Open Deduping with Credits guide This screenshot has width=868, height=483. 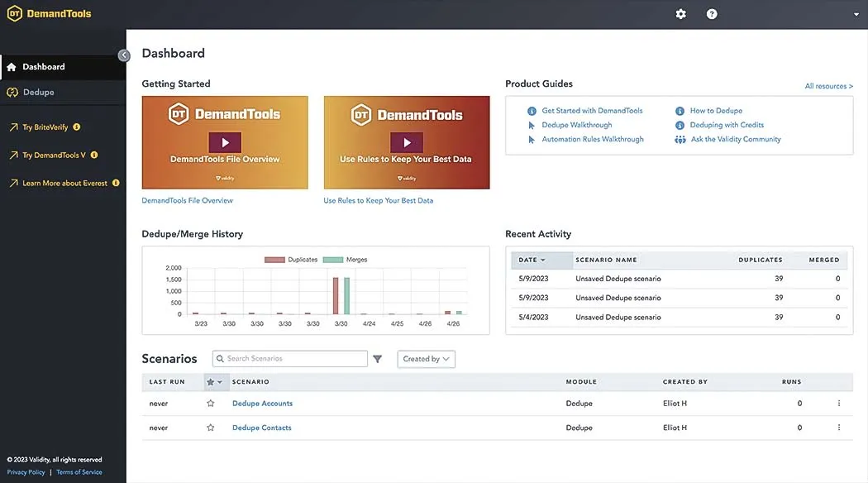coord(727,125)
